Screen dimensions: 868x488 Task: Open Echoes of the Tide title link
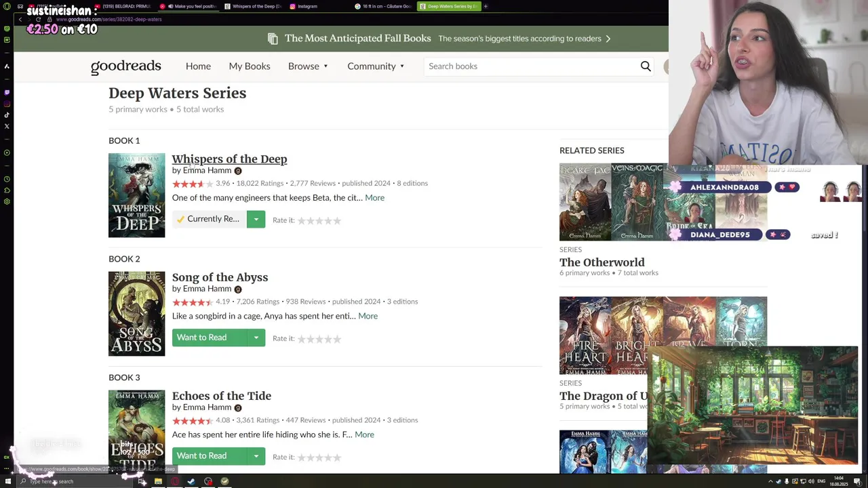point(222,396)
